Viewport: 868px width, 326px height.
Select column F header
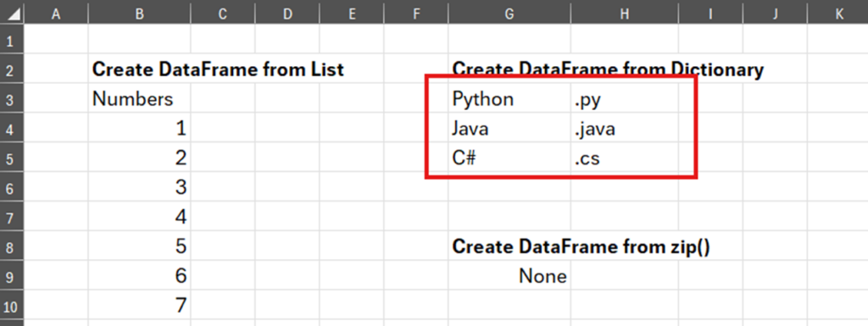pos(415,14)
